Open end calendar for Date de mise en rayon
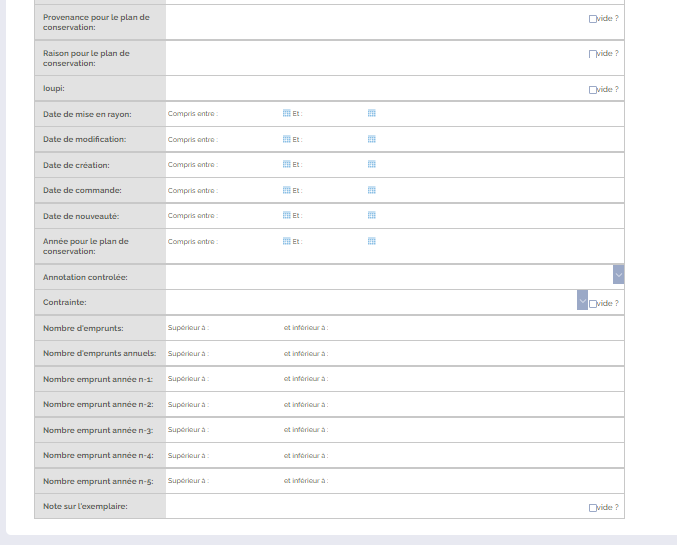The width and height of the screenshot is (677, 545). click(x=372, y=113)
